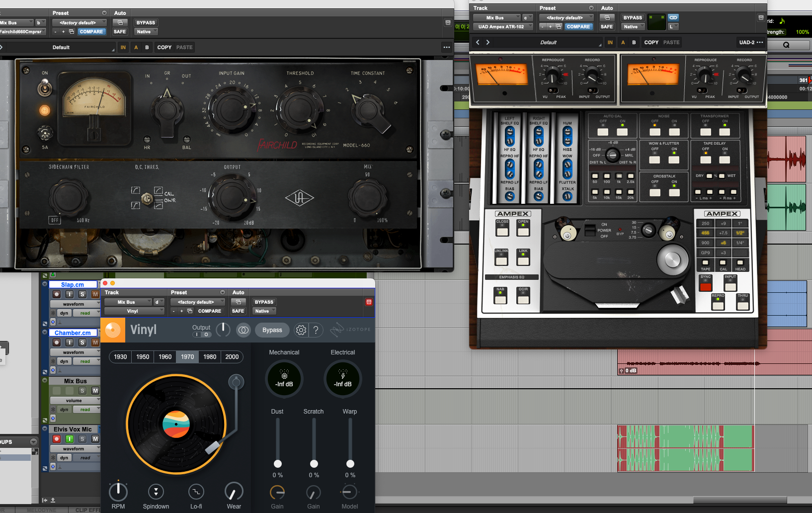The image size is (812, 513).
Task: Open three-dots menu in Fairchild toolbar
Action: pos(447,47)
